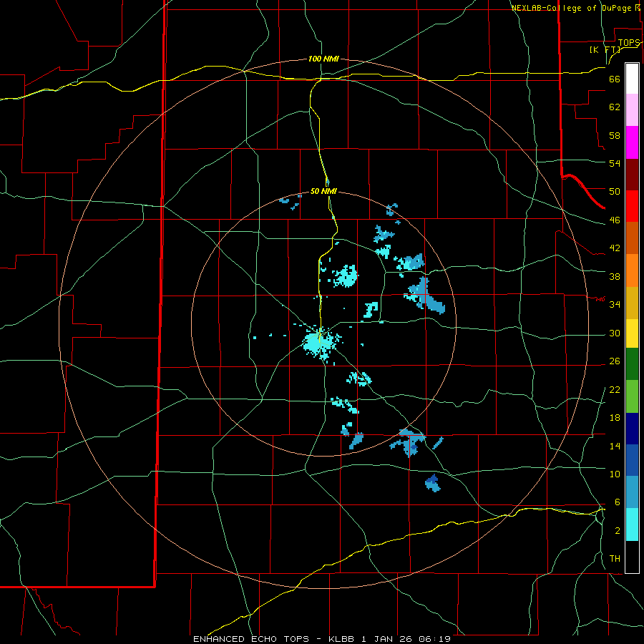Click the legend value 54
Screen dimensions: 644x644
(x=615, y=163)
